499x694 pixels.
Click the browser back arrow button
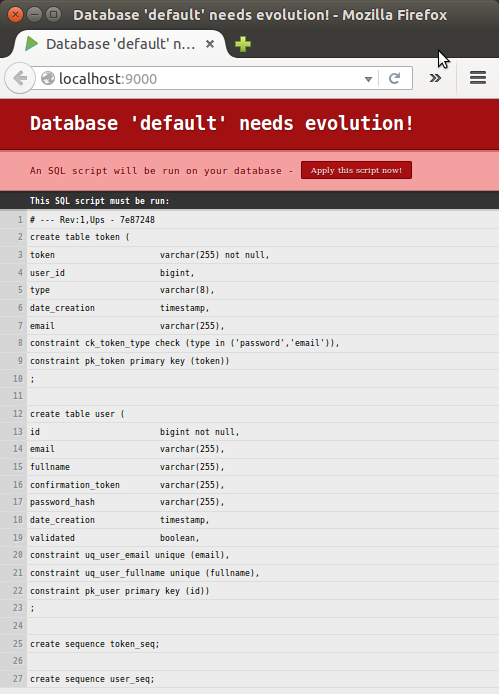click(19, 78)
